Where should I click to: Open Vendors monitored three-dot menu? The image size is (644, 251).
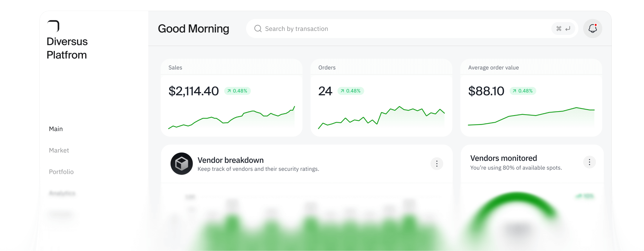(589, 162)
